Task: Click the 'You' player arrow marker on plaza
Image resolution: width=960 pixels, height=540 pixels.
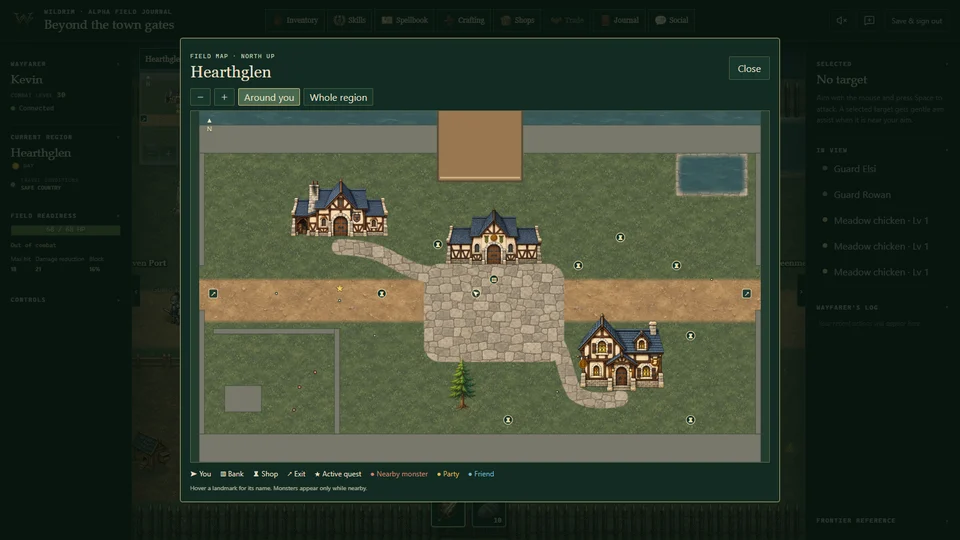Action: [476, 293]
